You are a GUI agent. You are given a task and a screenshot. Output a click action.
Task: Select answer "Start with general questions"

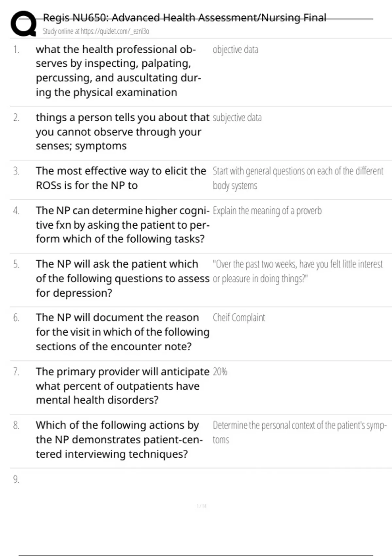click(x=298, y=178)
